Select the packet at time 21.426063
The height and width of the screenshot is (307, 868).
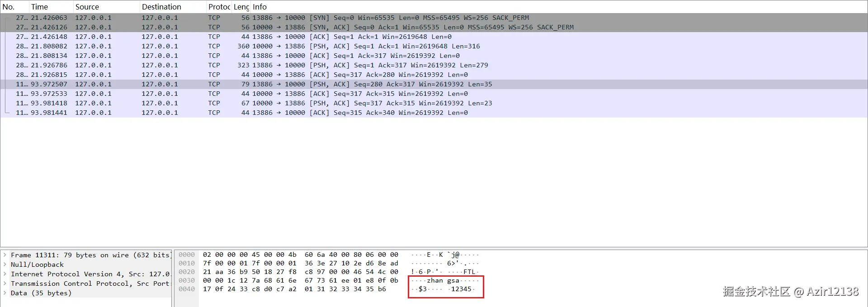[x=434, y=18]
